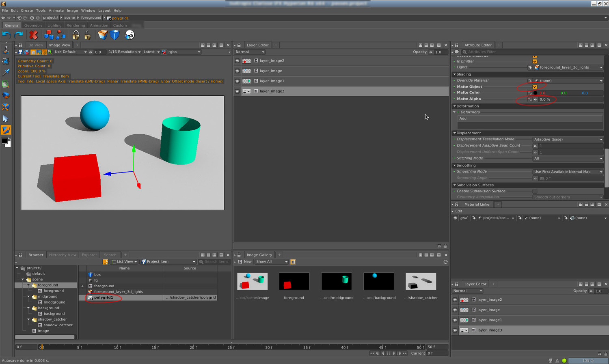Select the arrow pointer selection tool
The height and width of the screenshot is (364, 609).
pyautogui.click(x=6, y=118)
